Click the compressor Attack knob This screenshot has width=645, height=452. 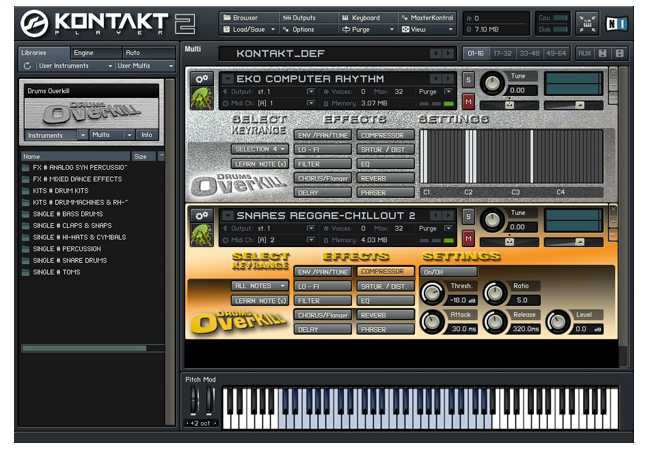pos(432,322)
